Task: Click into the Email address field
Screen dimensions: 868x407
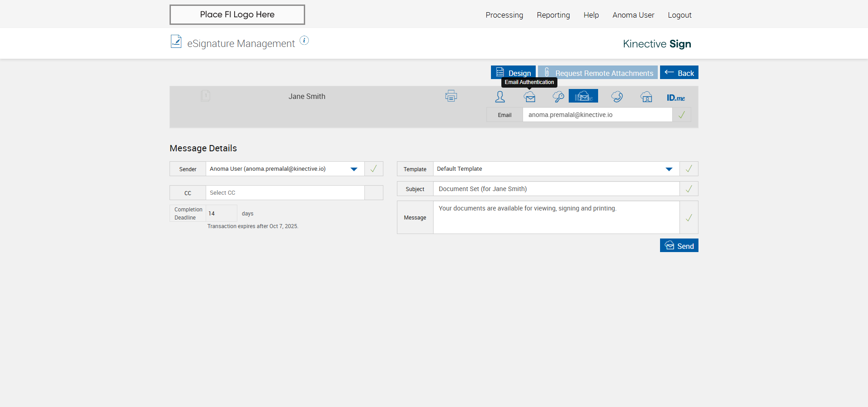Action: tap(597, 115)
